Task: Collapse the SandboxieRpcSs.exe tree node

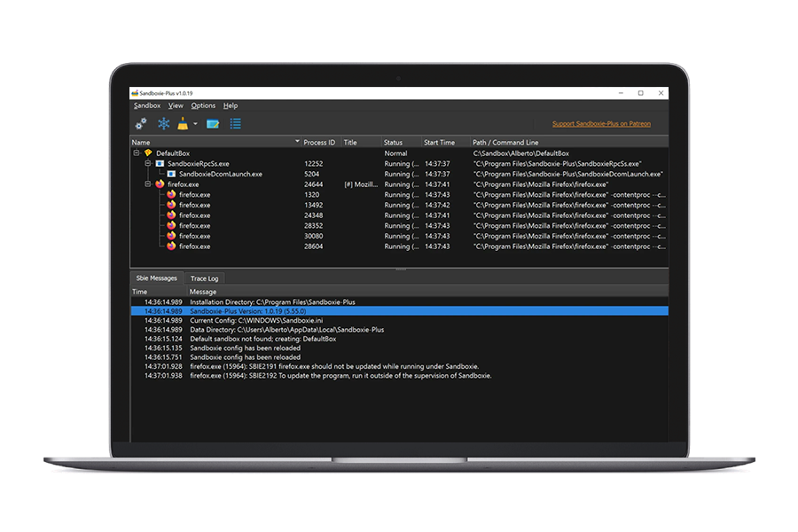Action: (x=148, y=163)
